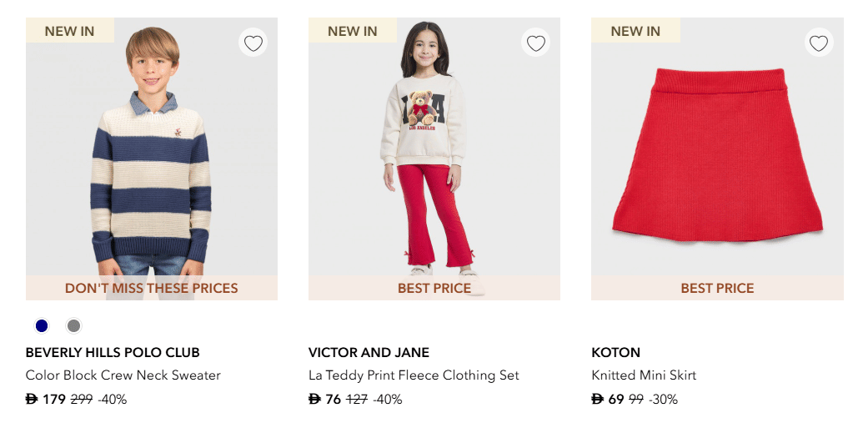The width and height of the screenshot is (868, 423).
Task: Click New In badge on sweater
Action: [69, 31]
